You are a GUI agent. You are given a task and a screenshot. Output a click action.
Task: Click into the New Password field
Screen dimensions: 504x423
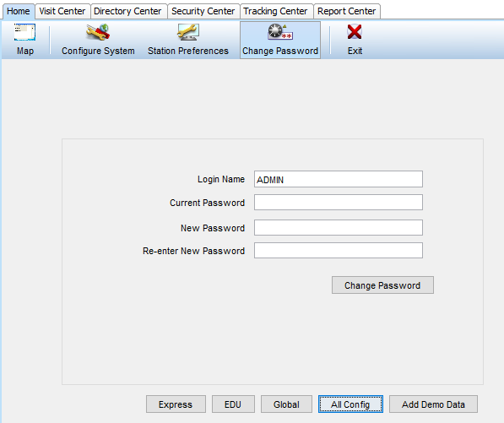[339, 228]
